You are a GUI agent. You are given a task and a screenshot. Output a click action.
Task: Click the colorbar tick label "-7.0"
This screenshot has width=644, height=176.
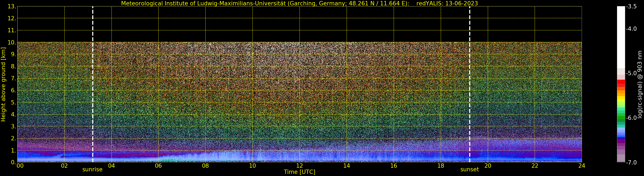[x=631, y=163]
